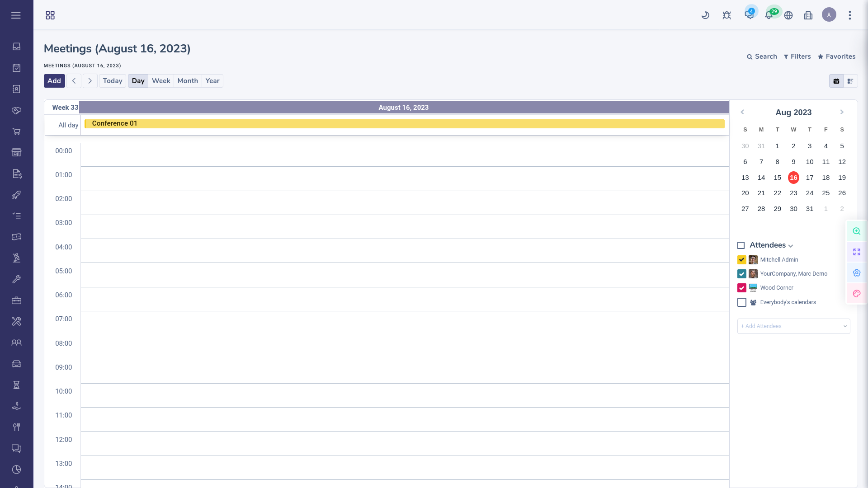Screen dimensions: 868x488
Task: Toggle the Attendees select-all checkbox
Action: [x=741, y=245]
